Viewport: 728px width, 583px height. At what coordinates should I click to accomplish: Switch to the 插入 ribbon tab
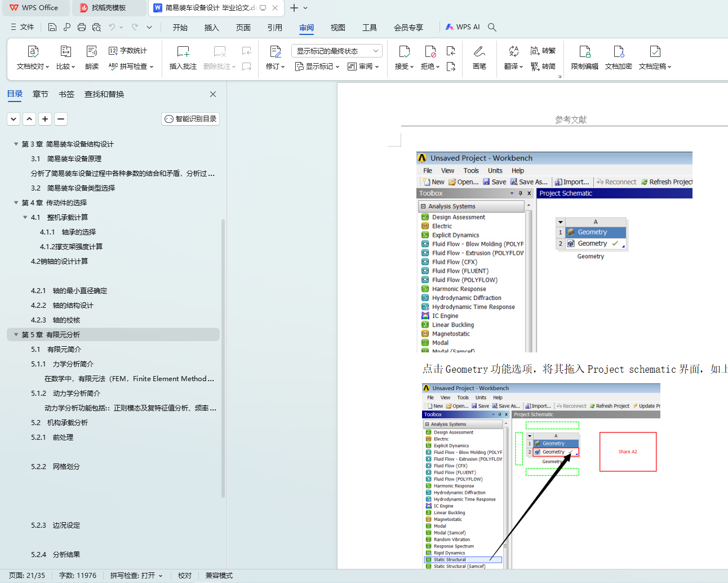[212, 28]
